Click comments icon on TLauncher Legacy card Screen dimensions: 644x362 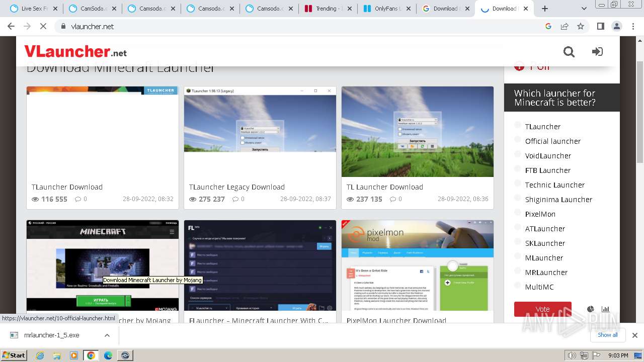[235, 199]
